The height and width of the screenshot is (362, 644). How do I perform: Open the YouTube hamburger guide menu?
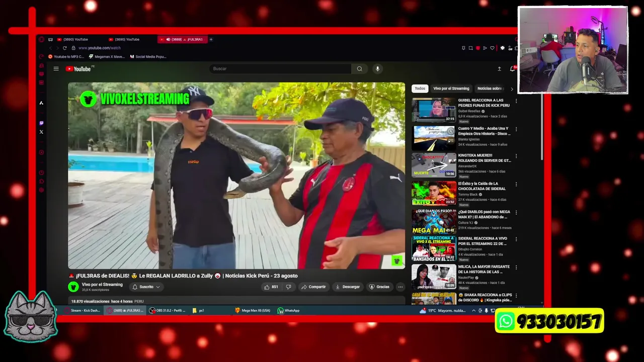56,69
